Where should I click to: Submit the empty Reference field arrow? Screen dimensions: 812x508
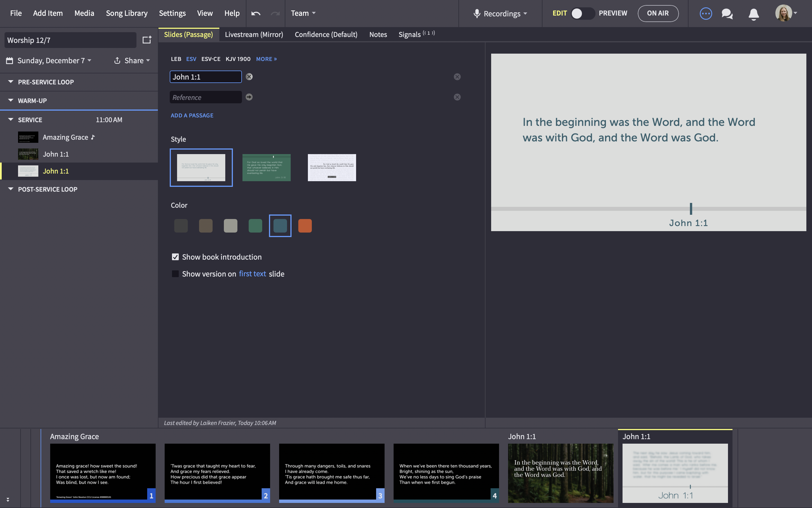[x=249, y=97]
